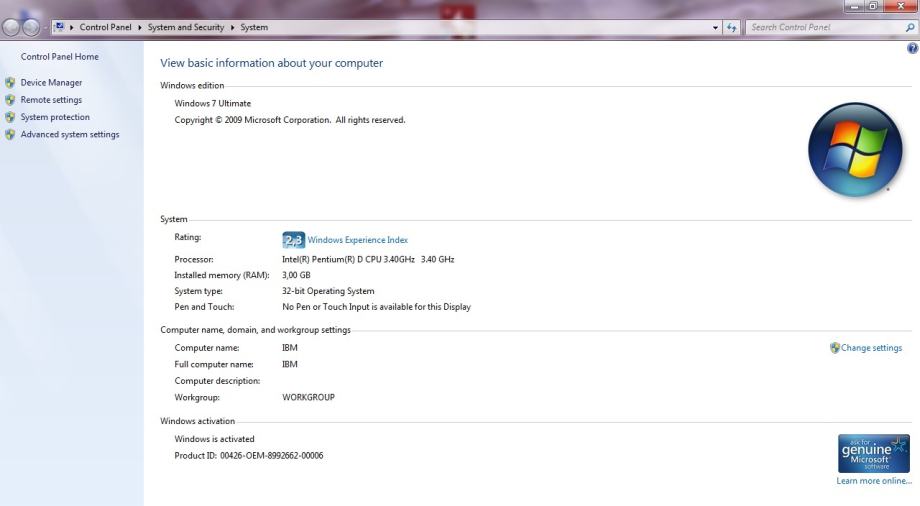Maximize the System window
Image resolution: width=920 pixels, height=506 pixels.
872,6
